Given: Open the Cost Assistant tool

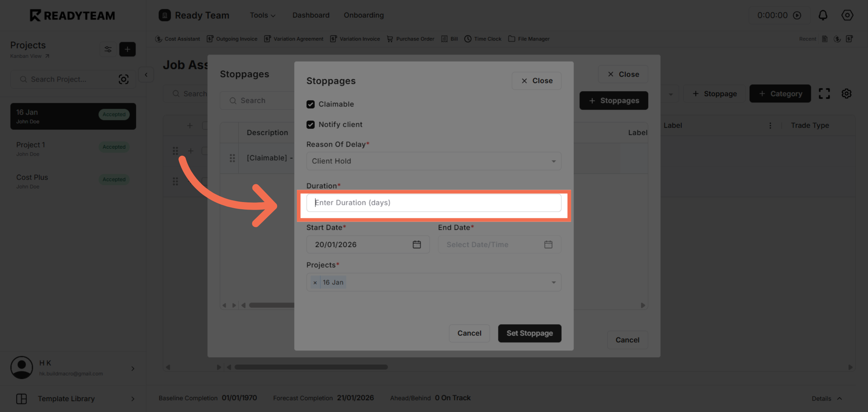Looking at the screenshot, I should [178, 39].
